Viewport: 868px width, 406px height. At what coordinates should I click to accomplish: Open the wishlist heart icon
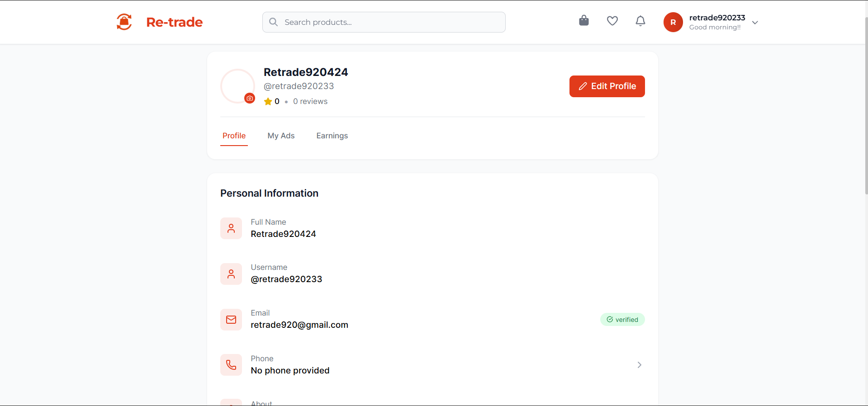(612, 21)
